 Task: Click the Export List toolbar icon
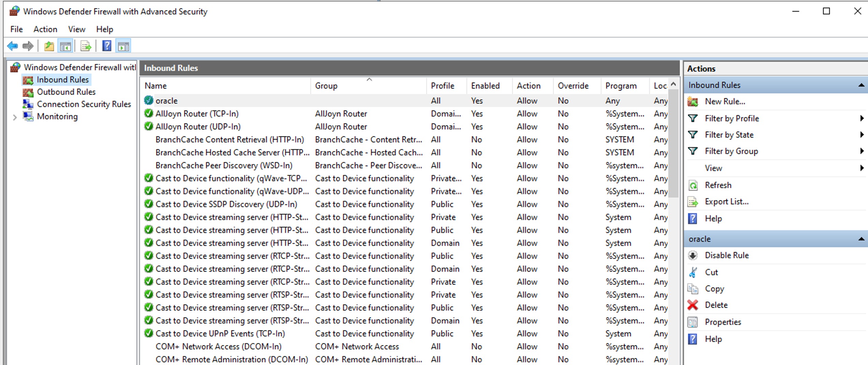coord(86,46)
